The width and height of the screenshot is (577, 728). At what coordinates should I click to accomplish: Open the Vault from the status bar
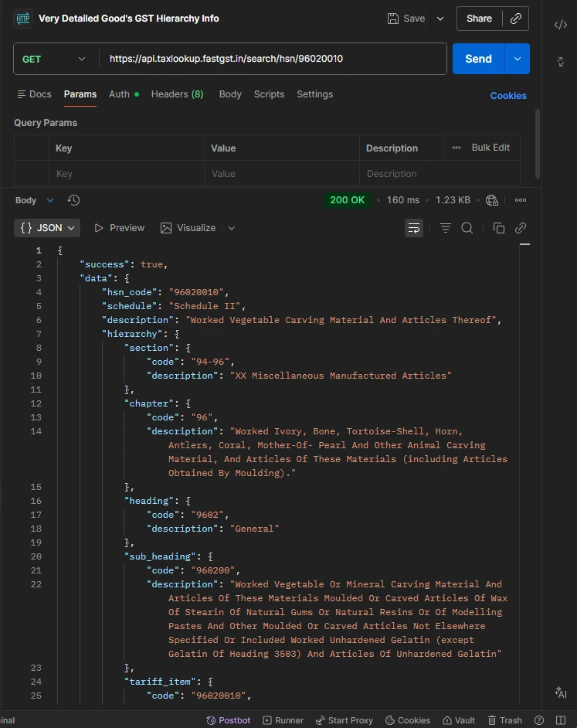pos(459,720)
